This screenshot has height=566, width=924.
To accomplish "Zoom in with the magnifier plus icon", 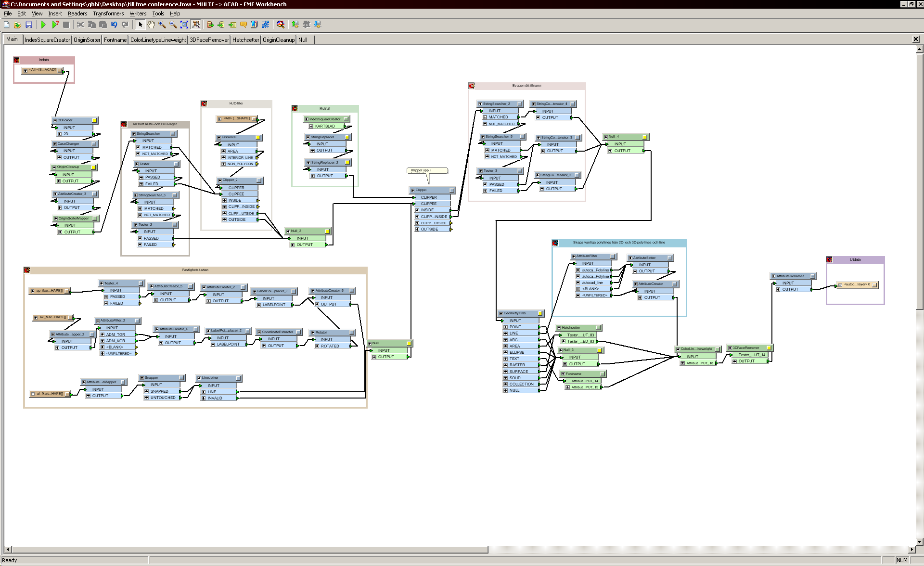I will click(162, 25).
